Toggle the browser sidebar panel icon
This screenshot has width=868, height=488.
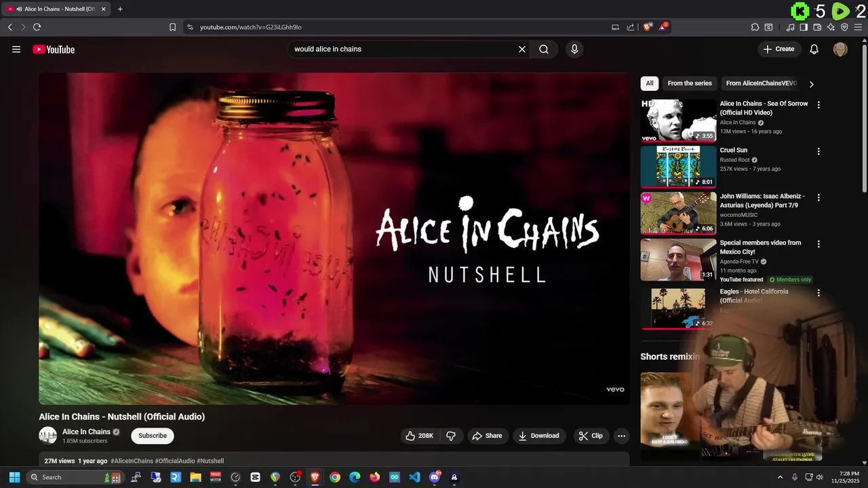click(804, 27)
